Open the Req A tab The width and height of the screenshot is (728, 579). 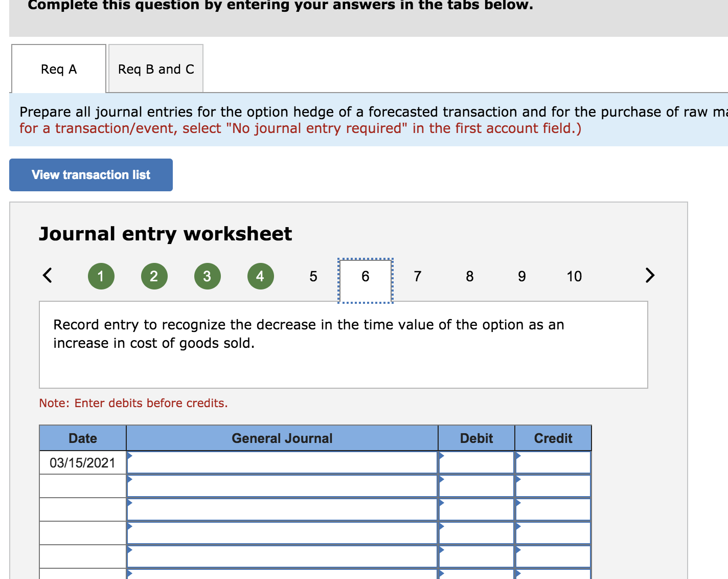tap(59, 69)
